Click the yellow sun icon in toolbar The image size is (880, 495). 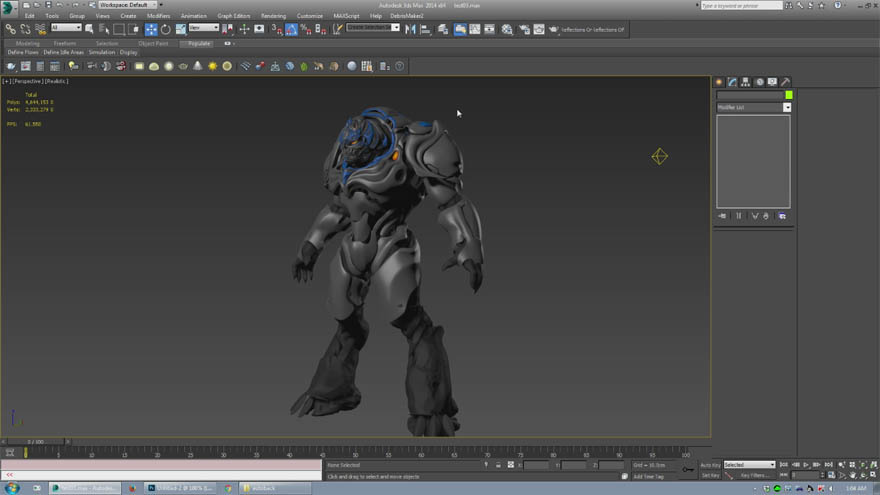(x=213, y=66)
